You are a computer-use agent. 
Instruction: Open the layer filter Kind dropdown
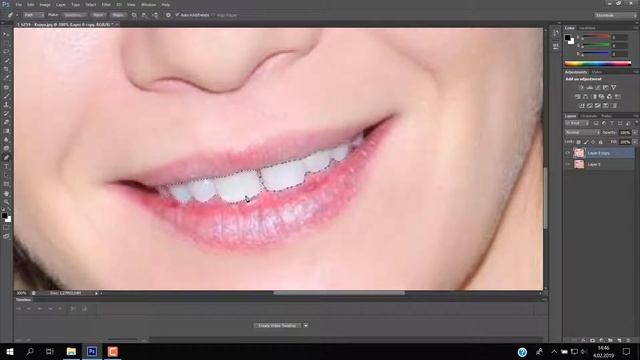click(x=577, y=123)
